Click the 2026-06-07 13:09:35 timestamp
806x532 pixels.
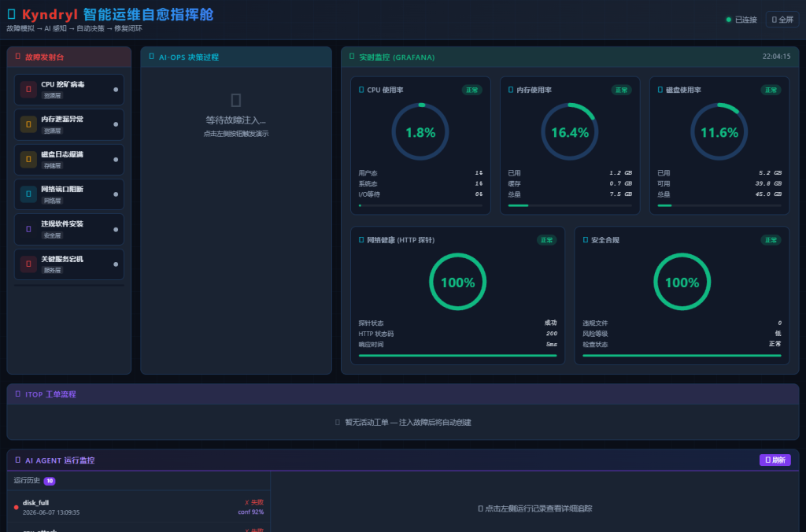51,512
